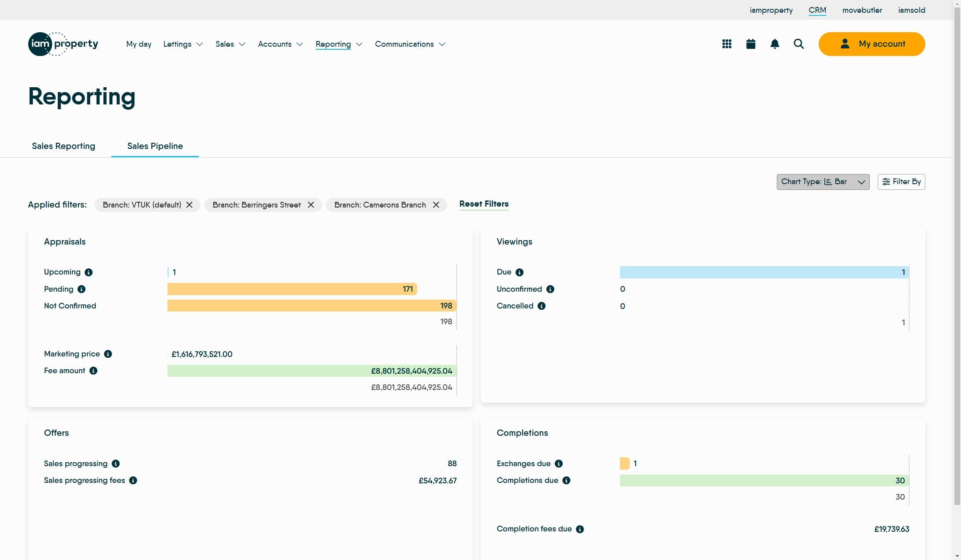The width and height of the screenshot is (961, 560).
Task: Click the Not Confirmed orange bar
Action: pos(311,306)
